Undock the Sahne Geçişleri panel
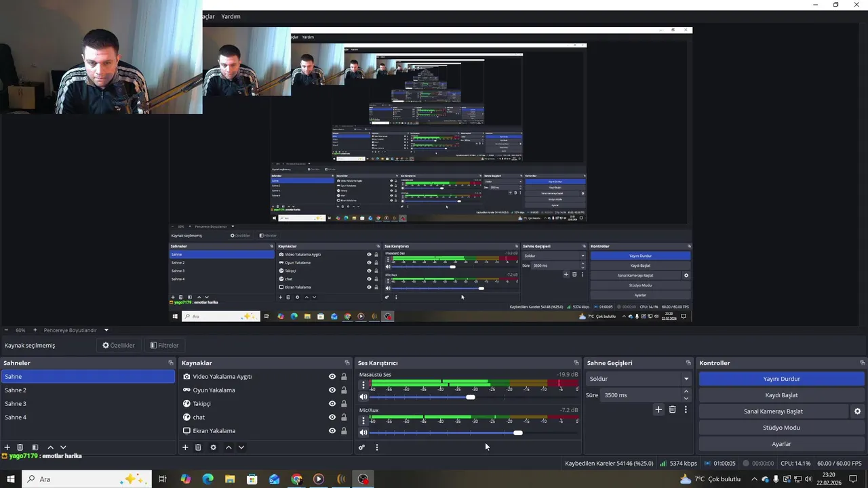Viewport: 868px width, 488px height. pos(688,363)
